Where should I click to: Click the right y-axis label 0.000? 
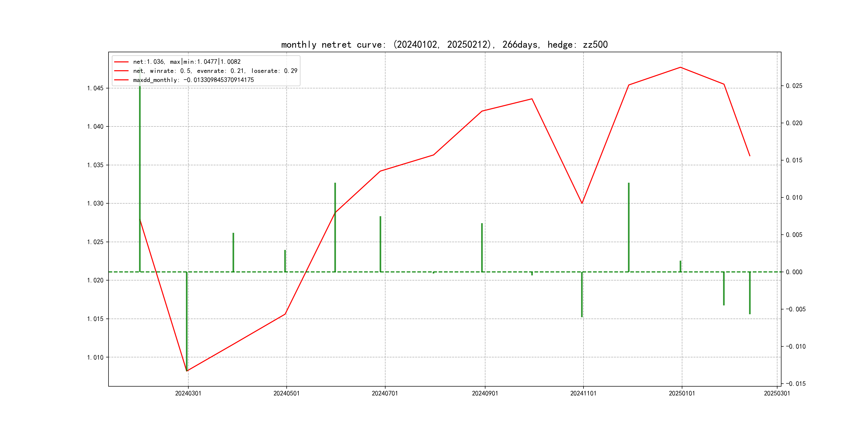pos(794,272)
